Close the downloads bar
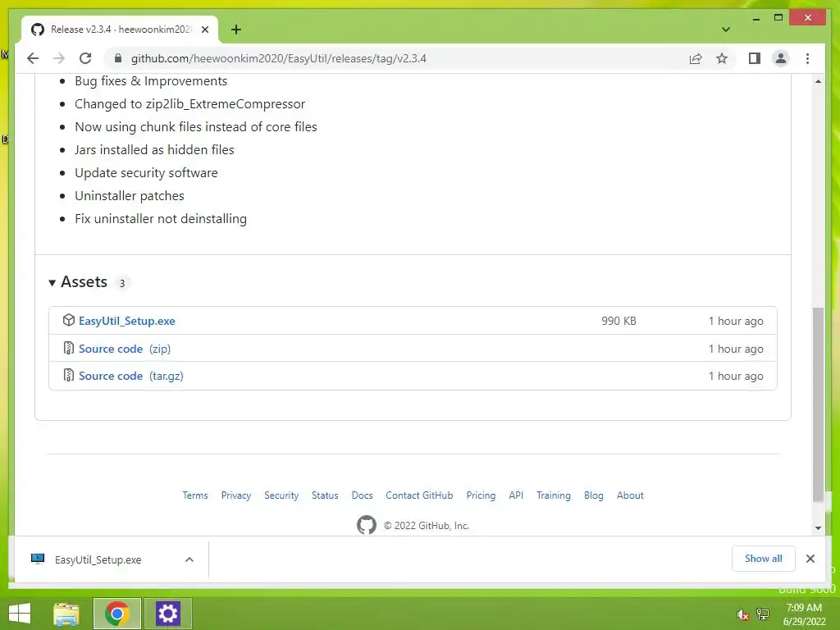This screenshot has height=630, width=840. click(810, 559)
